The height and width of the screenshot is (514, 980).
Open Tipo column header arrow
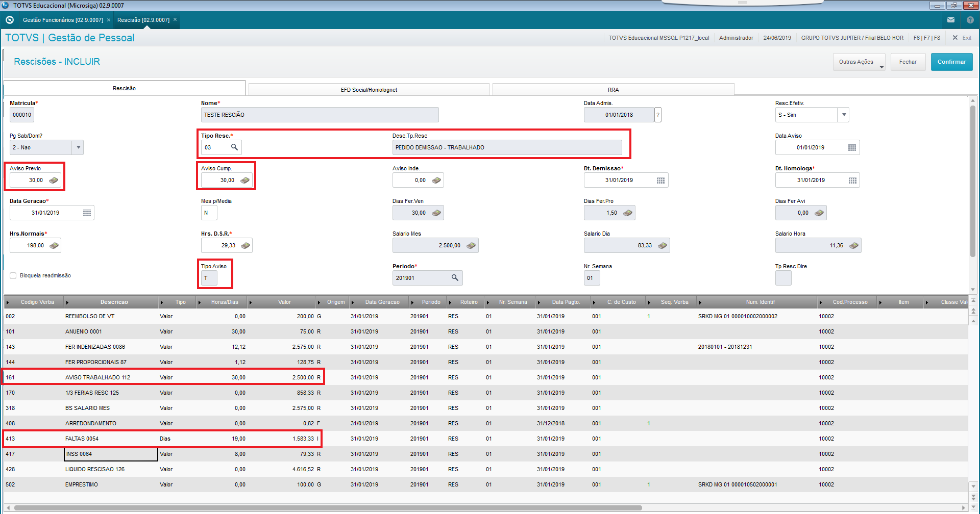[161, 302]
